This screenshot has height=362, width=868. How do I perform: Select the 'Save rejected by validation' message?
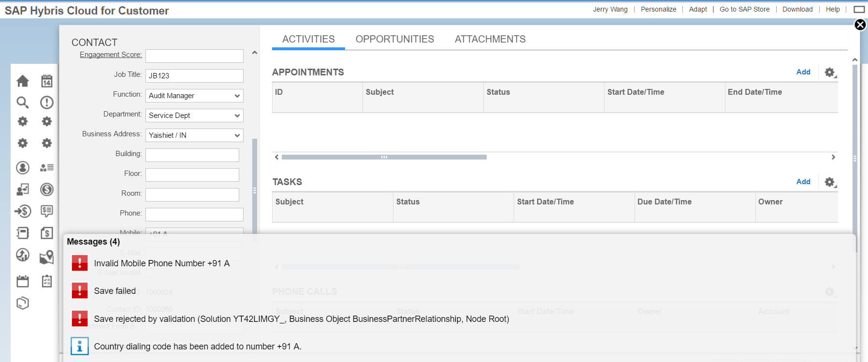pos(302,319)
